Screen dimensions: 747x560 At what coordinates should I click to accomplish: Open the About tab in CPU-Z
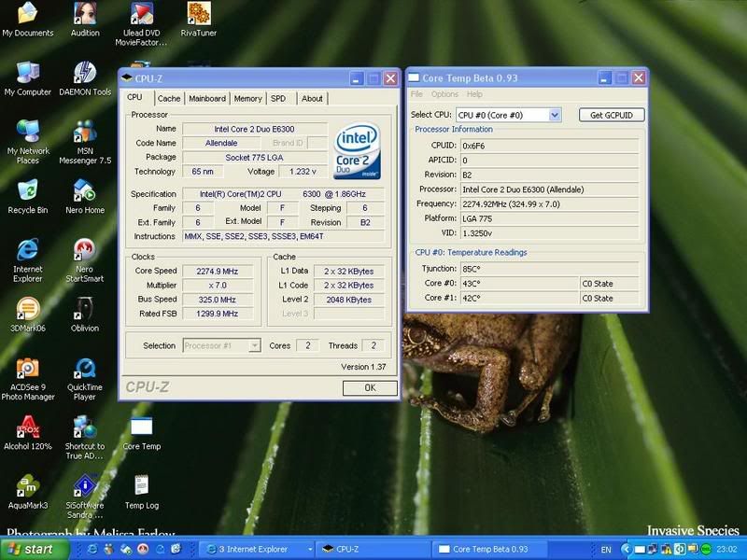point(312,99)
